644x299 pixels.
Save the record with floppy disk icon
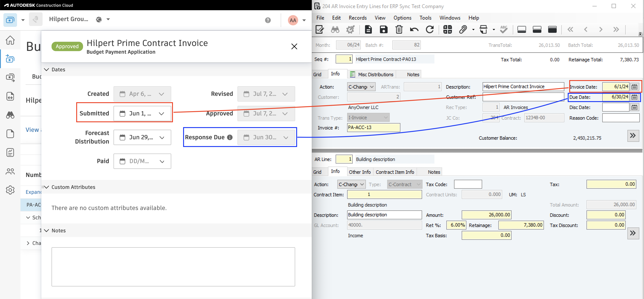point(384,30)
